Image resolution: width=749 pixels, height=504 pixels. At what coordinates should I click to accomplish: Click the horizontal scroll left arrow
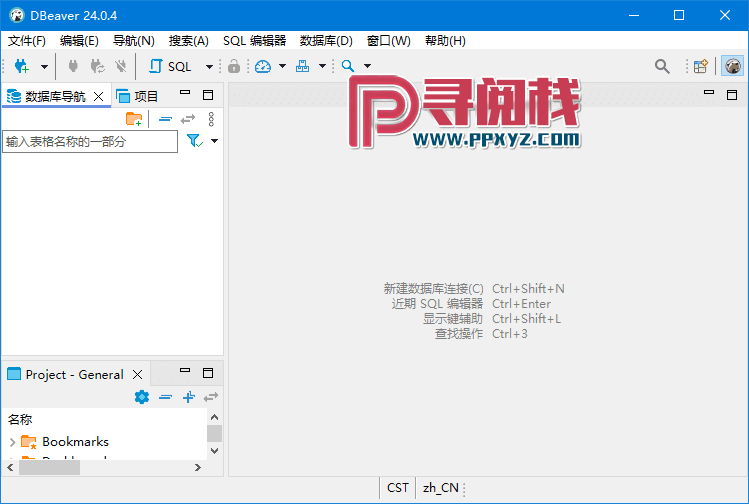pyautogui.click(x=10, y=468)
